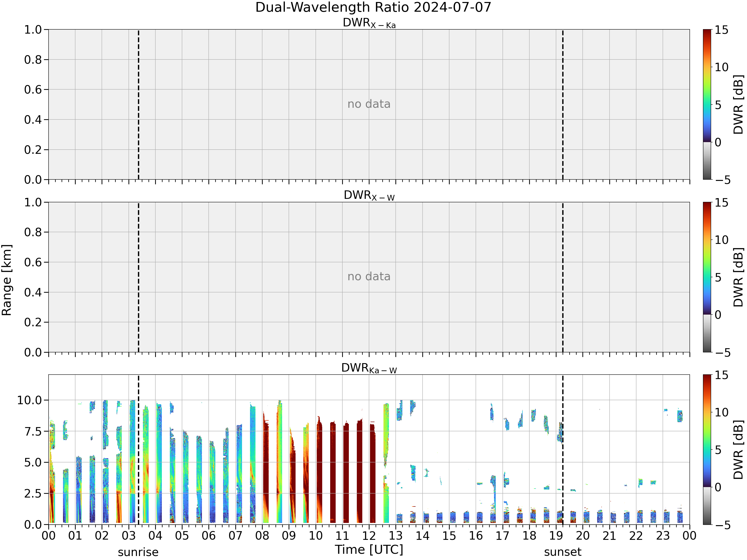
Task: Click the 12 hour tick label
Action: (369, 536)
